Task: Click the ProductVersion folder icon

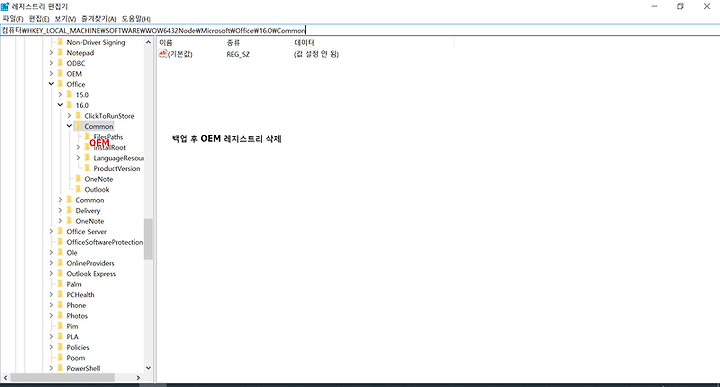Action: [x=87, y=168]
